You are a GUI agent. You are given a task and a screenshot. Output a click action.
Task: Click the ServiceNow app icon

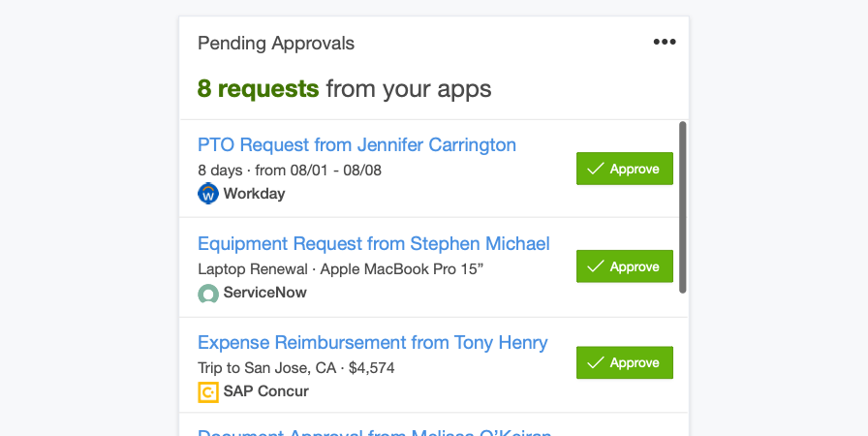point(208,294)
